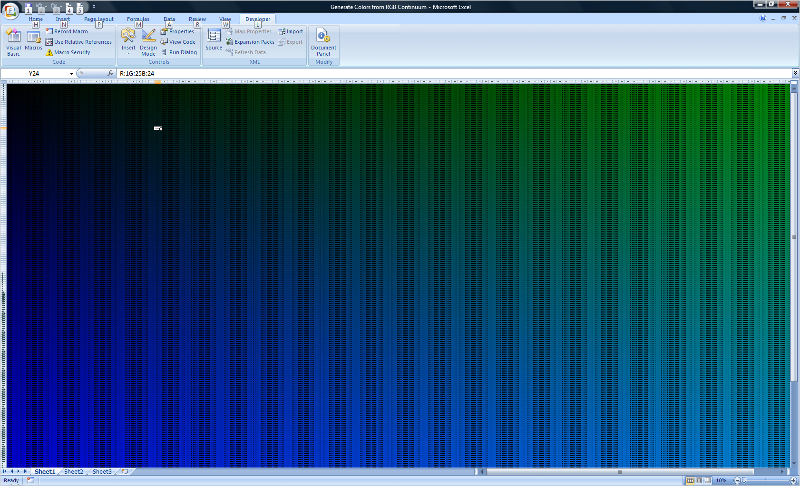Image resolution: width=800 pixels, height=486 pixels.
Task: Open control Properties
Action: [x=178, y=31]
